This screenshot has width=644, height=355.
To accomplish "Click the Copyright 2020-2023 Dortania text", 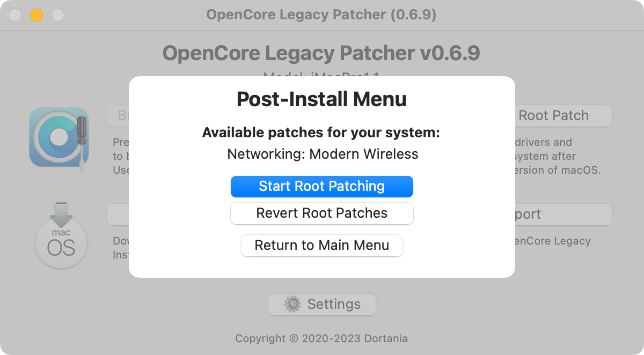I will [321, 338].
